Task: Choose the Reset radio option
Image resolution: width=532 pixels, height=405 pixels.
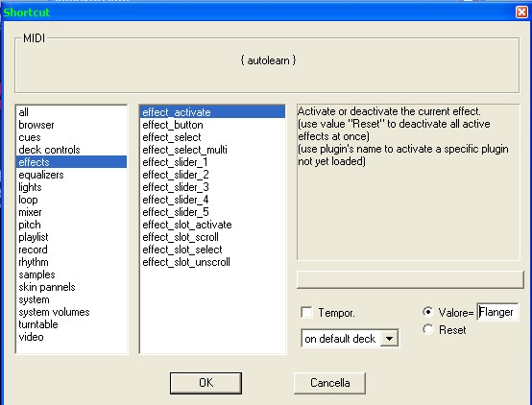Action: (428, 329)
